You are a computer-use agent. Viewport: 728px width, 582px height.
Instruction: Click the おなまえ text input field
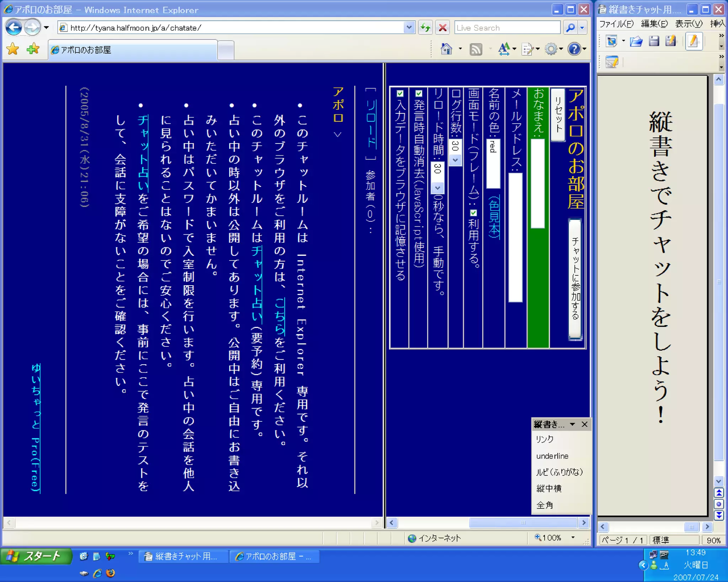(537, 183)
